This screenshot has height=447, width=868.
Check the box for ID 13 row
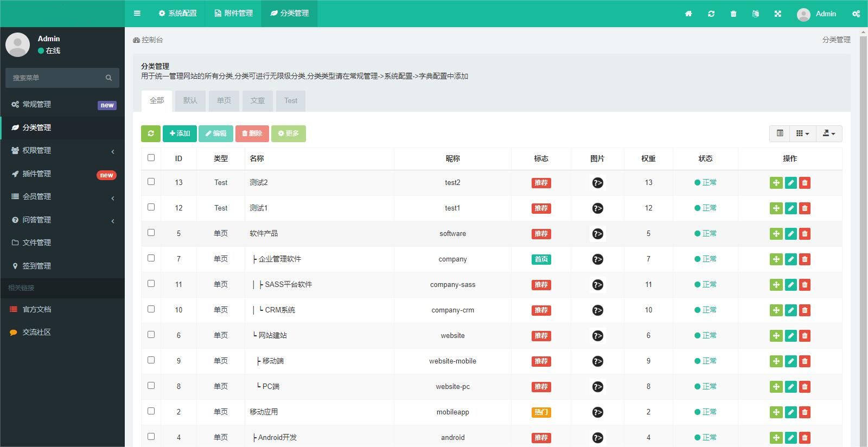151,182
